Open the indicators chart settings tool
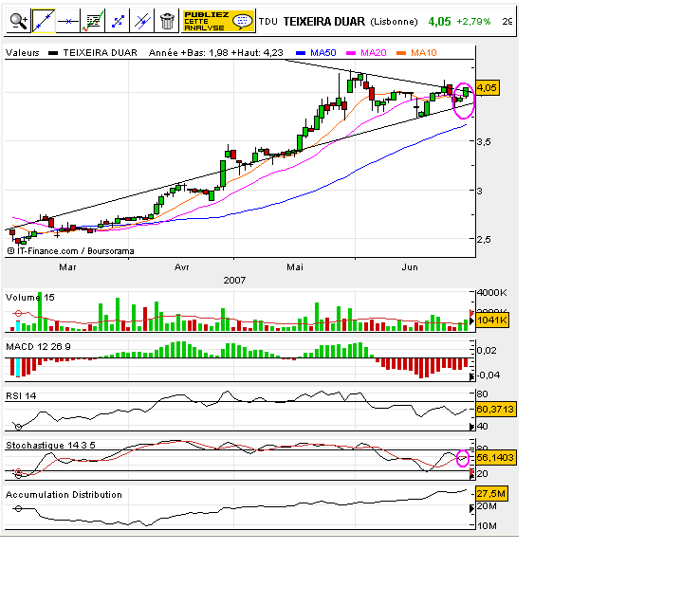The height and width of the screenshot is (604, 700). point(93,21)
